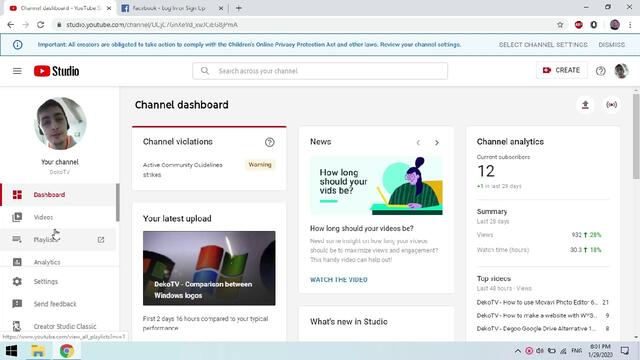Click the volume icon in system tray
This screenshot has width=640, height=360.
click(x=540, y=351)
